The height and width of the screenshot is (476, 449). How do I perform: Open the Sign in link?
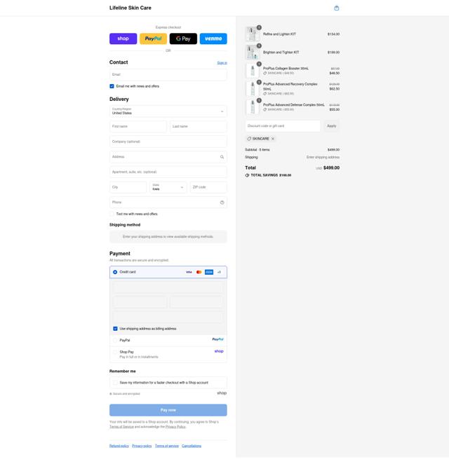222,63
